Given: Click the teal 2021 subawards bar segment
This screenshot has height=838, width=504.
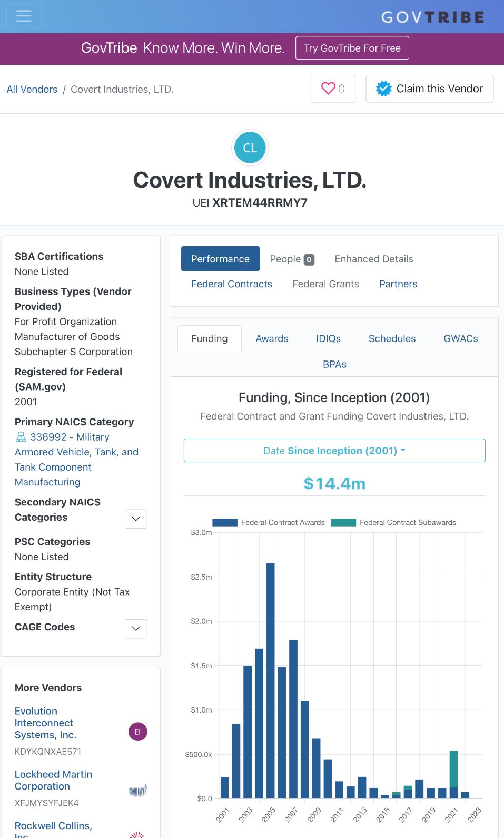Looking at the screenshot, I should 453,769.
